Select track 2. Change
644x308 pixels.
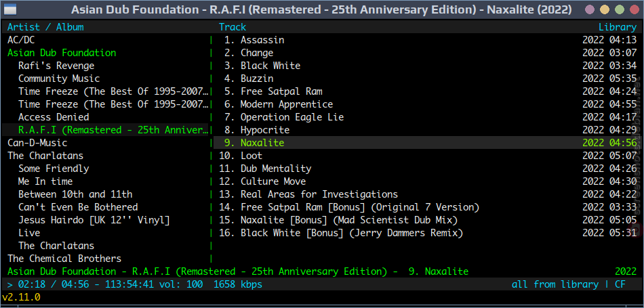click(x=428, y=53)
